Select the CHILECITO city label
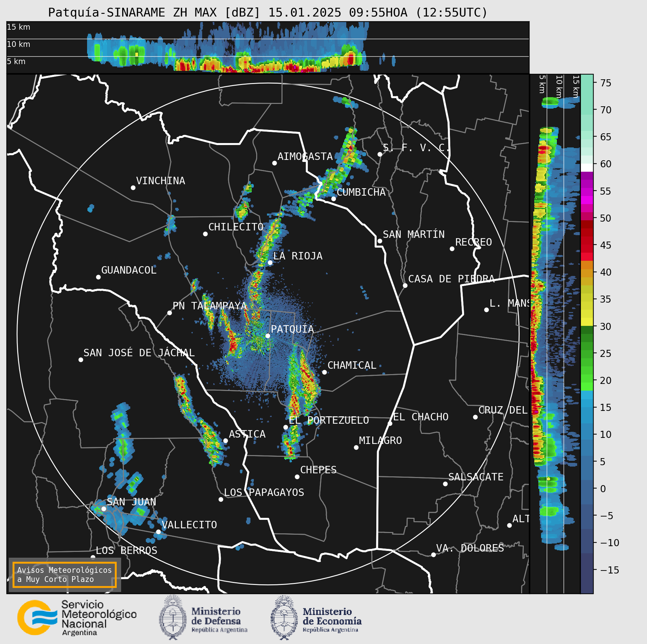Viewport: 647px width, 644px height. tap(236, 227)
